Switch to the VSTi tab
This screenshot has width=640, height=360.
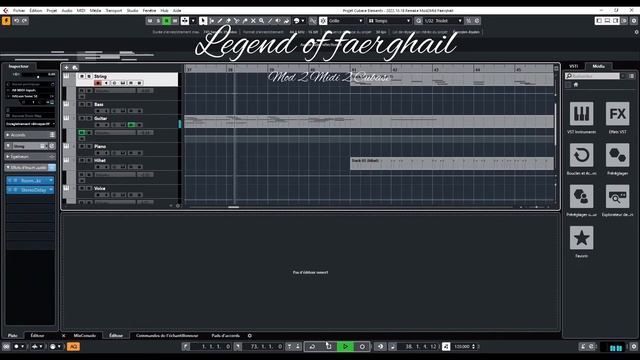point(573,66)
